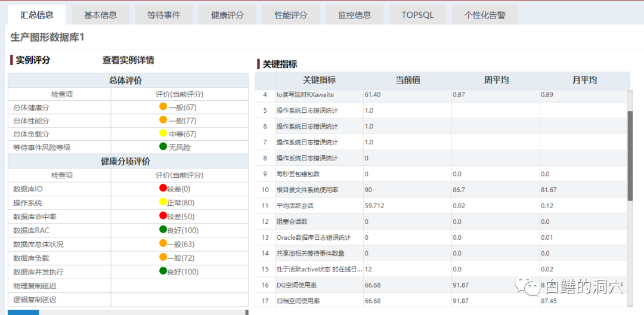Open the TOPSQL tab
The height and width of the screenshot is (315, 644).
tap(417, 15)
